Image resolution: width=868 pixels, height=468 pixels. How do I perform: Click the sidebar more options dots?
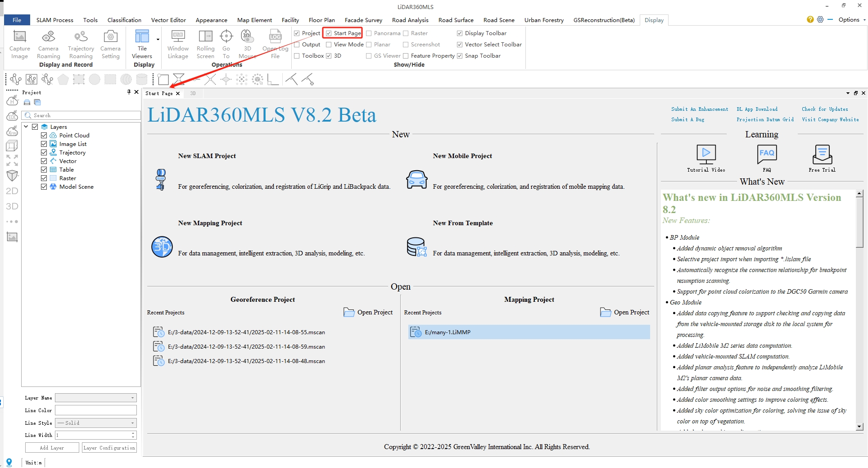click(12, 222)
